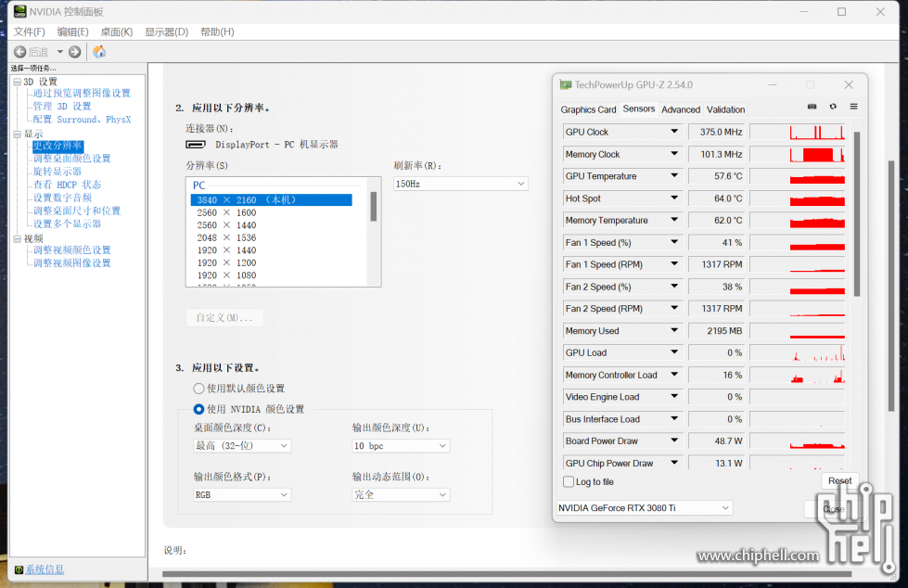Click the GPU-Z screenshot camera icon
This screenshot has width=908, height=588.
tap(812, 107)
